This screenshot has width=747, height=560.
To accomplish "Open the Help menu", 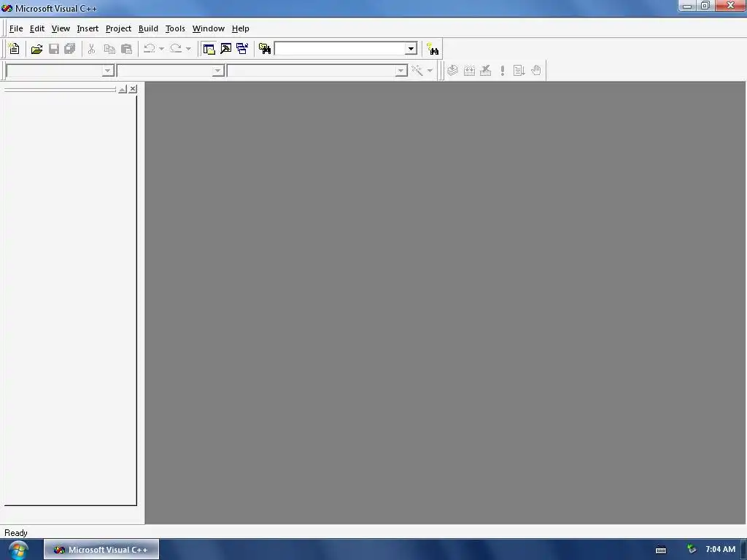I will [x=240, y=28].
